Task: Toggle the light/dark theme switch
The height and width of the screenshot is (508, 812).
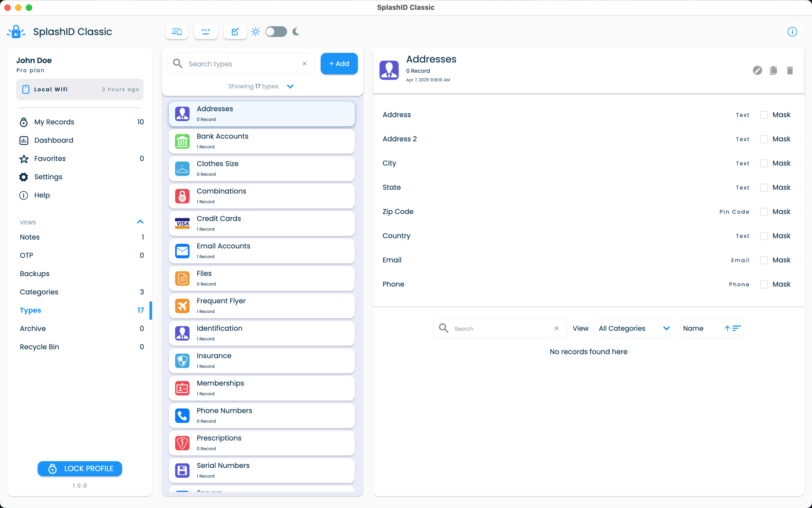Action: click(x=276, y=32)
